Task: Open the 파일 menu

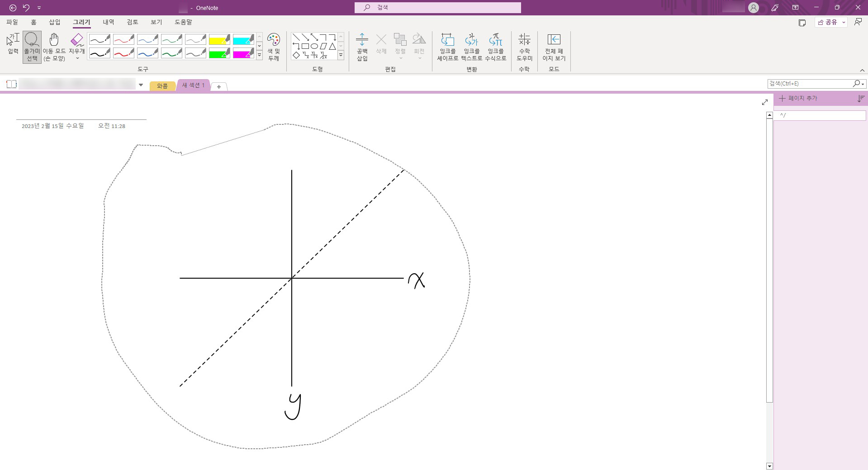Action: [12, 22]
